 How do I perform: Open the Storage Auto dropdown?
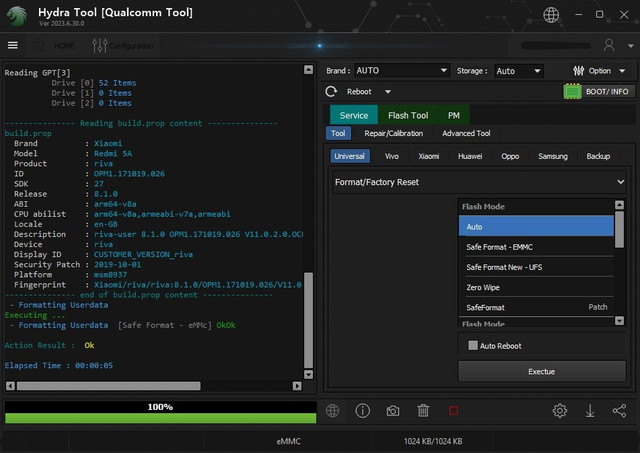519,71
